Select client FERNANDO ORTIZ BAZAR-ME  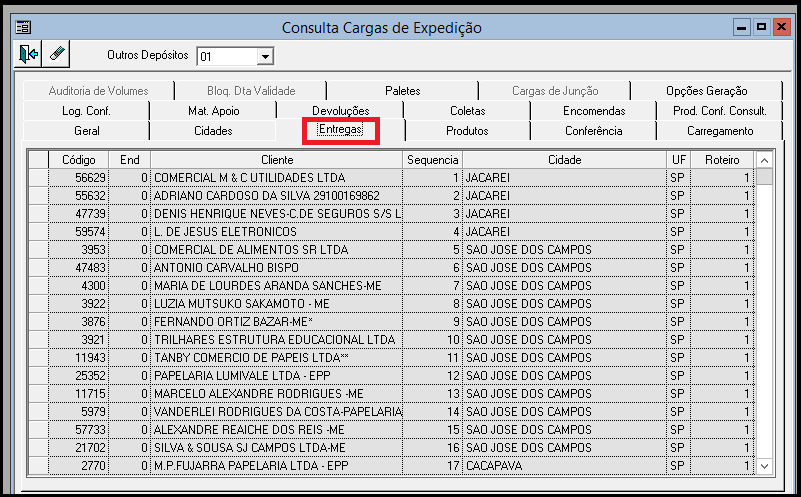[x=276, y=322]
